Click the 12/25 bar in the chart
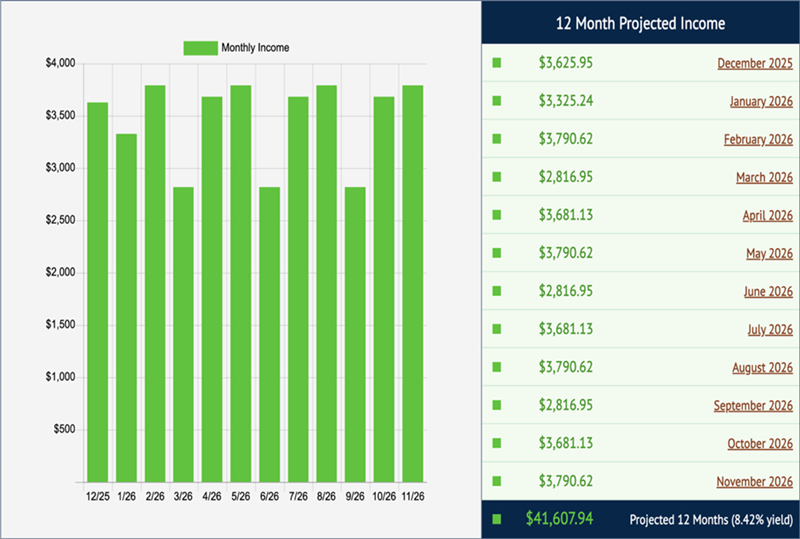800x539 pixels. pyautogui.click(x=98, y=292)
